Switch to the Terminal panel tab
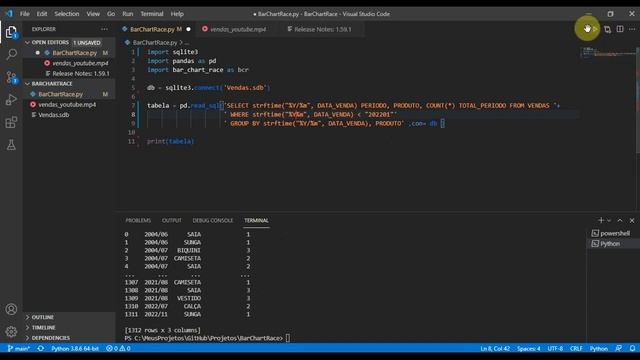 click(x=256, y=220)
